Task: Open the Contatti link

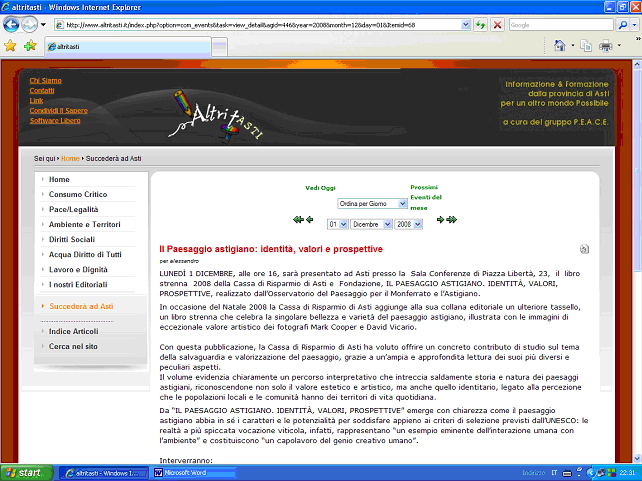Action: [x=42, y=90]
